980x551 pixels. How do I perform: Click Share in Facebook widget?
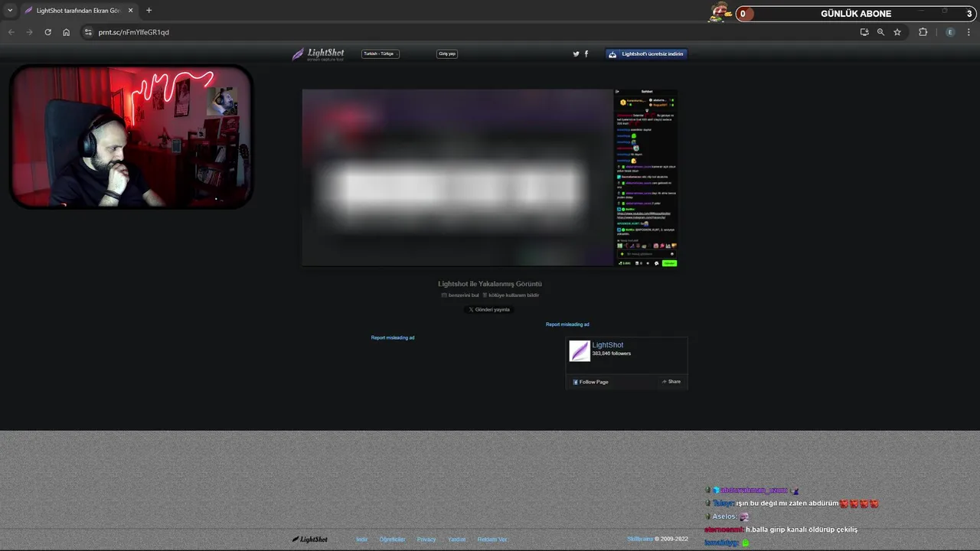671,382
